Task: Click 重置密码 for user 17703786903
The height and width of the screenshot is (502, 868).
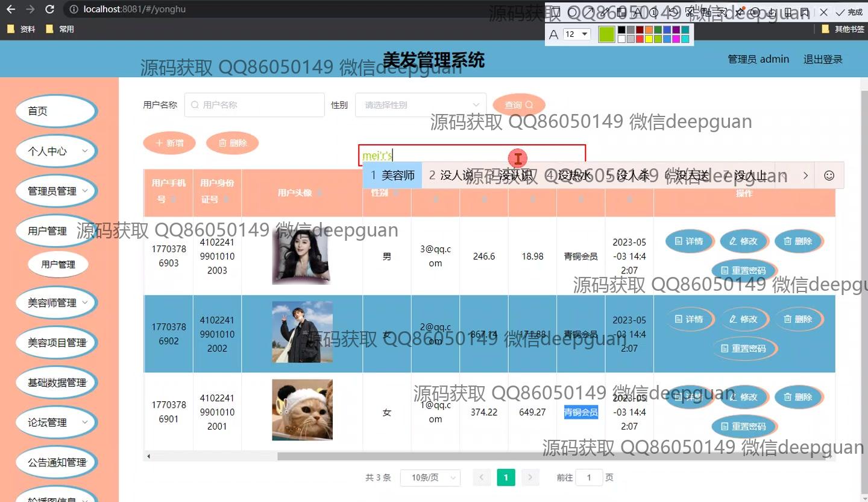Action: pyautogui.click(x=744, y=270)
